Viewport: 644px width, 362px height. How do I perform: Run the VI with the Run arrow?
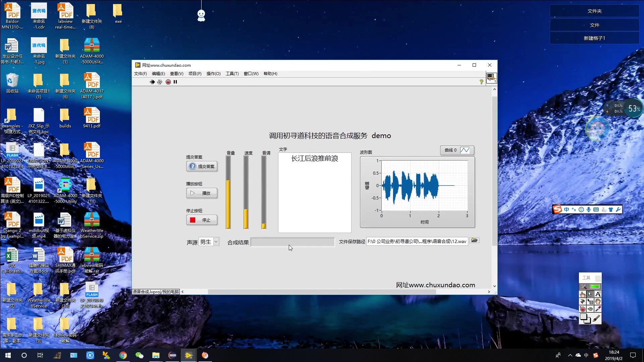click(152, 82)
